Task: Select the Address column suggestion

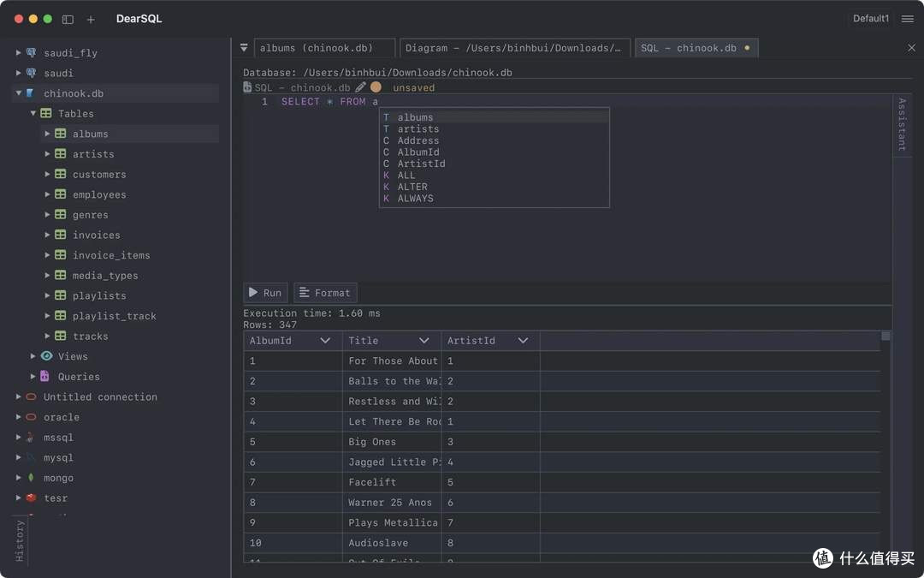Action: point(494,140)
